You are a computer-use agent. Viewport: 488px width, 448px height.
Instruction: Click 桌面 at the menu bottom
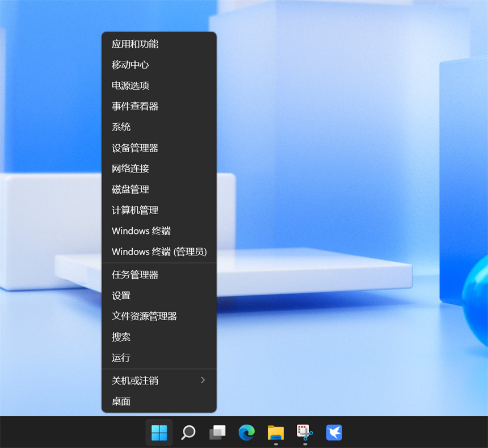pos(121,401)
